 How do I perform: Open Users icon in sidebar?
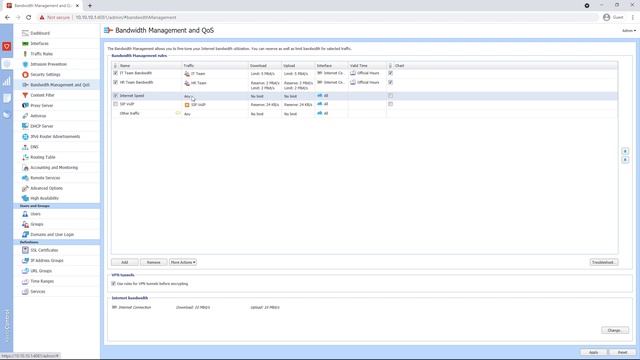click(25, 214)
